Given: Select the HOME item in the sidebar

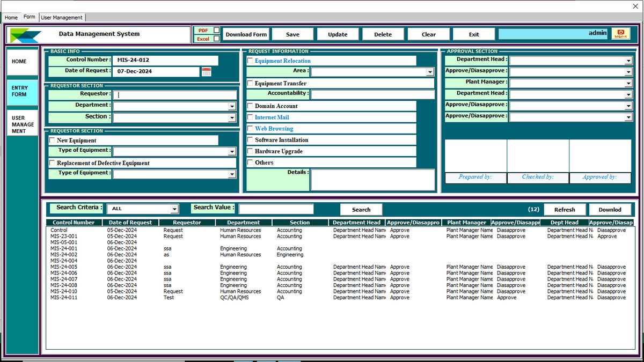Looking at the screenshot, I should (x=22, y=61).
